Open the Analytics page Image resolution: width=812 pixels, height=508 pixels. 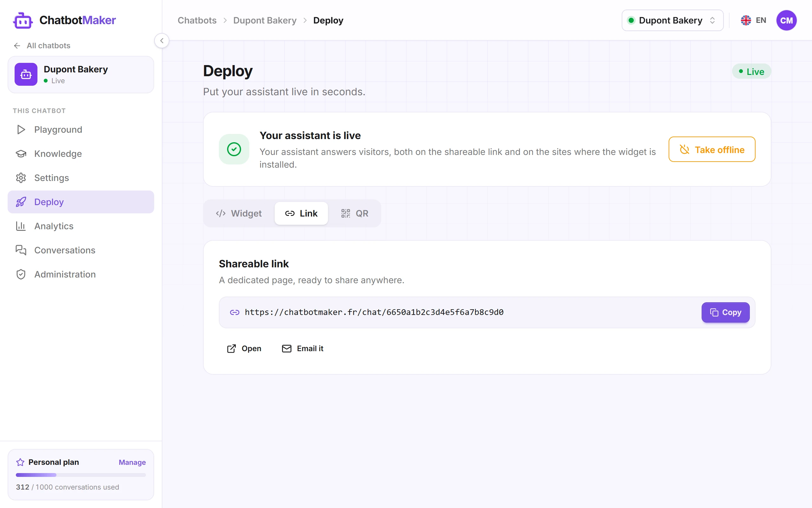[81, 226]
